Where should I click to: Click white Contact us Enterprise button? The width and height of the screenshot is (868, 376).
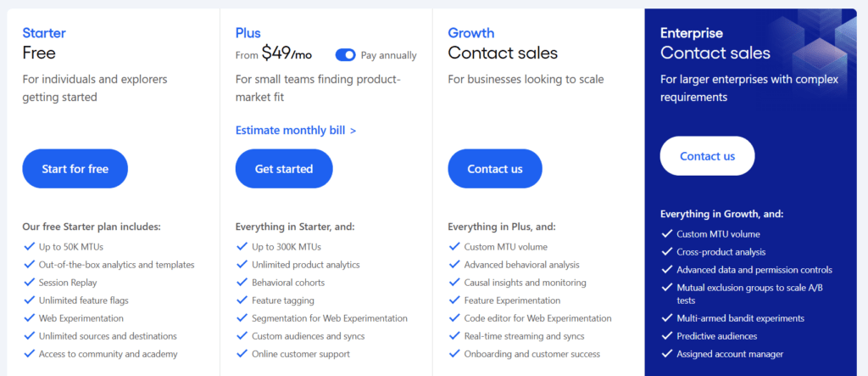tap(708, 156)
